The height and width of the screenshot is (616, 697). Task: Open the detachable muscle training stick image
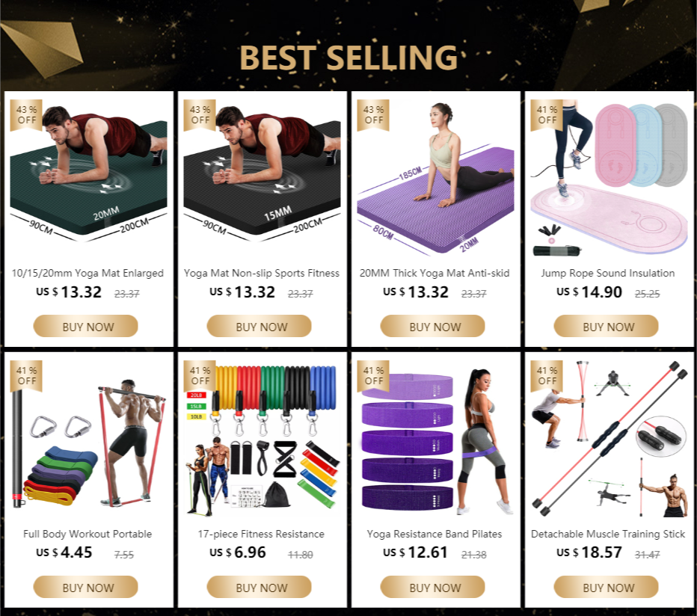pyautogui.click(x=609, y=439)
